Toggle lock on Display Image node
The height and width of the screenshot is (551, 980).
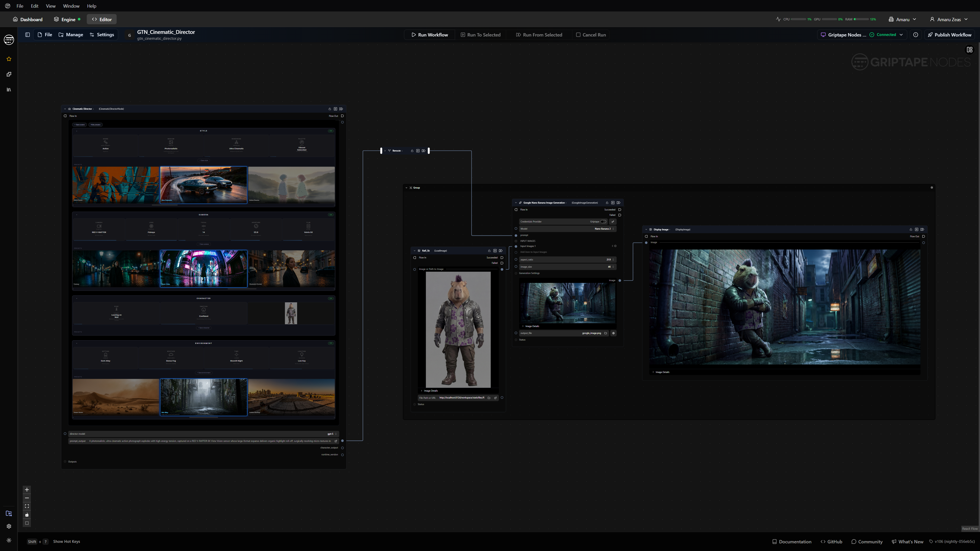point(911,229)
